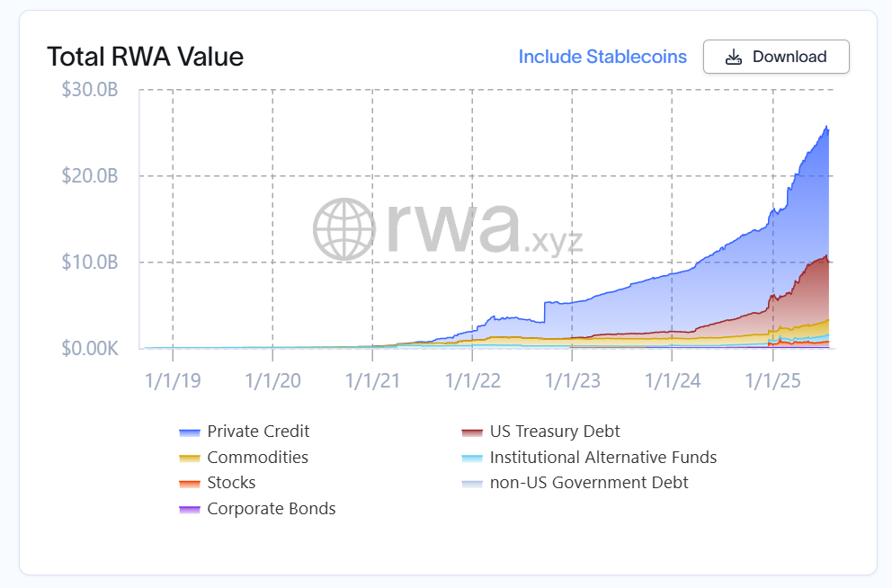Click the $20.0B y-axis label

[90, 176]
